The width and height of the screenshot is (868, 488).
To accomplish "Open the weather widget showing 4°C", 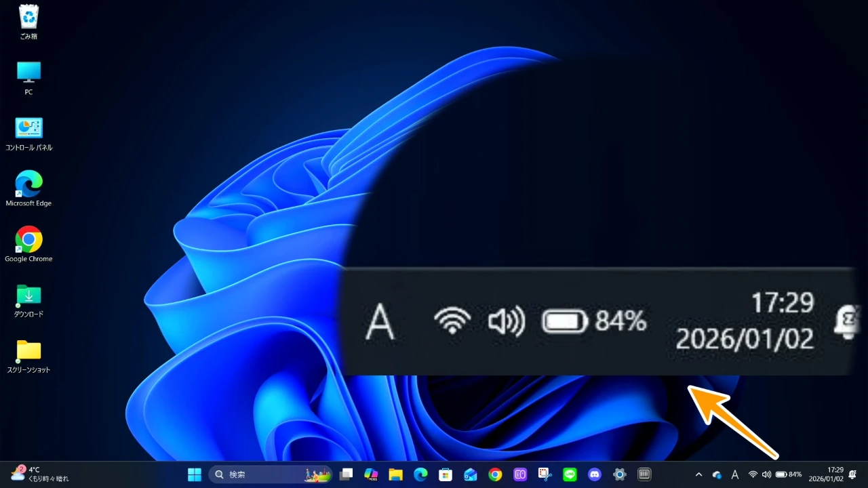I will [x=39, y=474].
